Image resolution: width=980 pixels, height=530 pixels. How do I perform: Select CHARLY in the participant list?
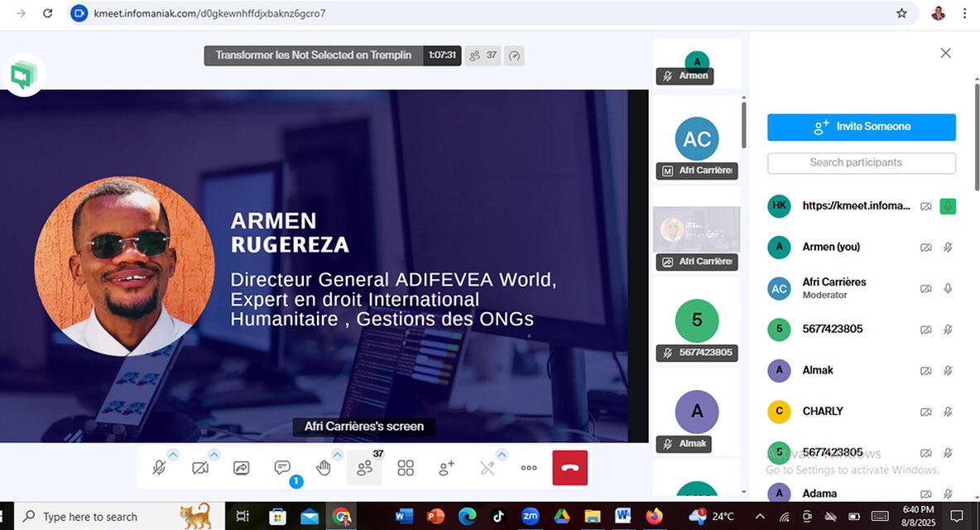point(862,412)
